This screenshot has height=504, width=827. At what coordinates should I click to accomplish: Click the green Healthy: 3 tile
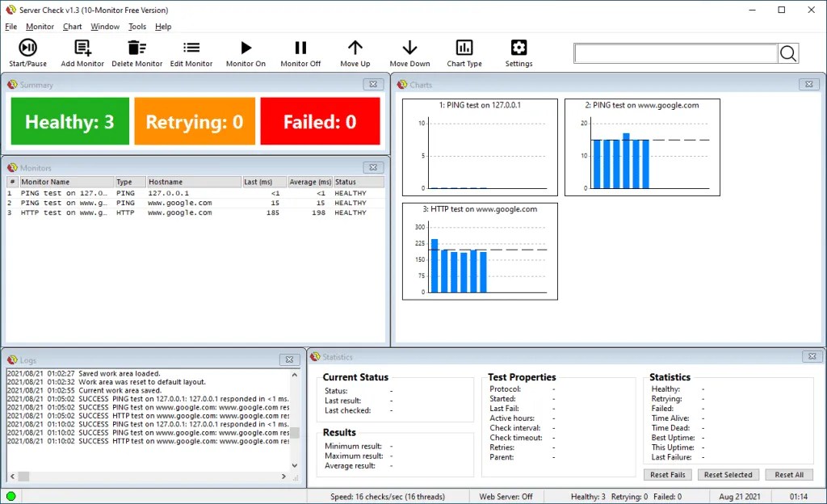click(x=70, y=121)
